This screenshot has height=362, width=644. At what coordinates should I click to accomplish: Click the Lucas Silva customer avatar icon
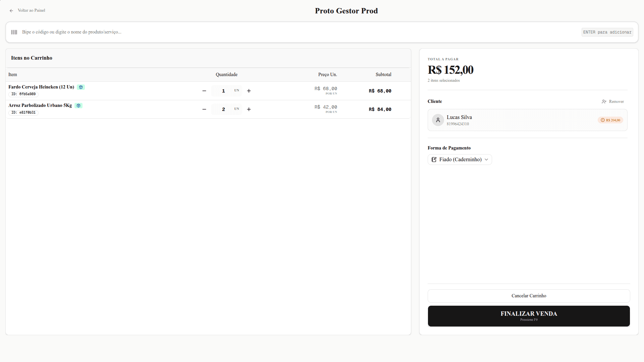[x=438, y=120]
